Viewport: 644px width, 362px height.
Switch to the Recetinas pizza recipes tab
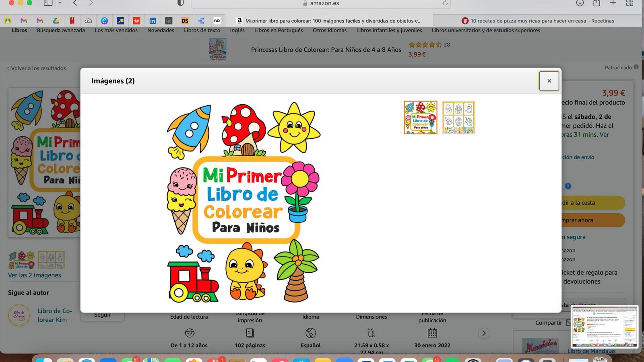pyautogui.click(x=537, y=21)
